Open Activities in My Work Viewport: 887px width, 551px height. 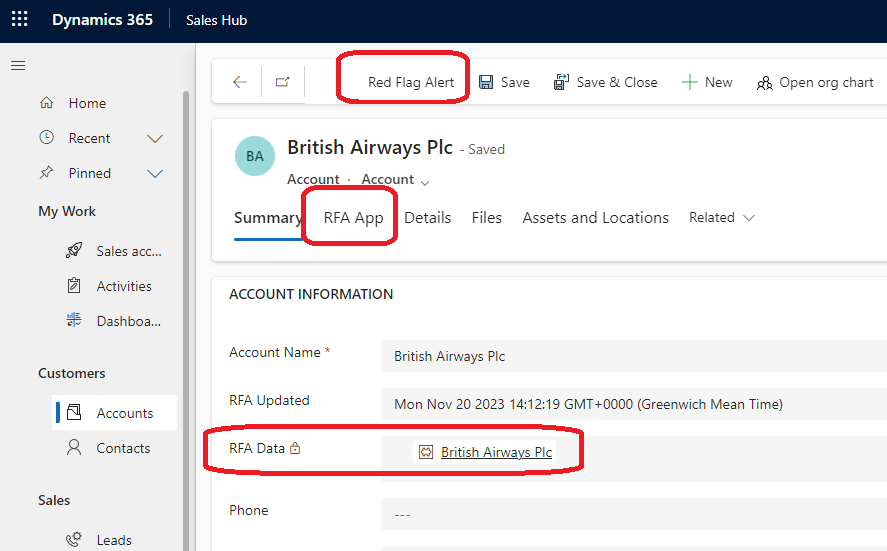coord(124,286)
